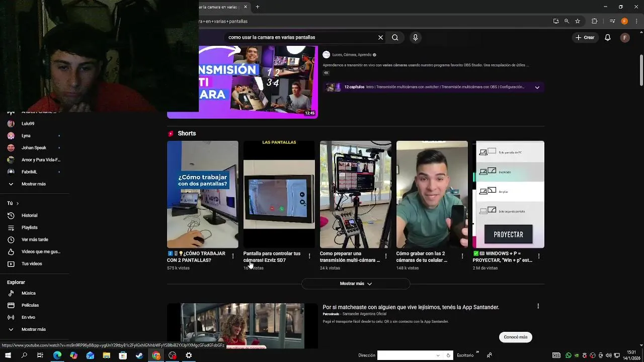Expand the 12 capítulos chapter list
The width and height of the screenshot is (644, 362).
click(x=537, y=87)
